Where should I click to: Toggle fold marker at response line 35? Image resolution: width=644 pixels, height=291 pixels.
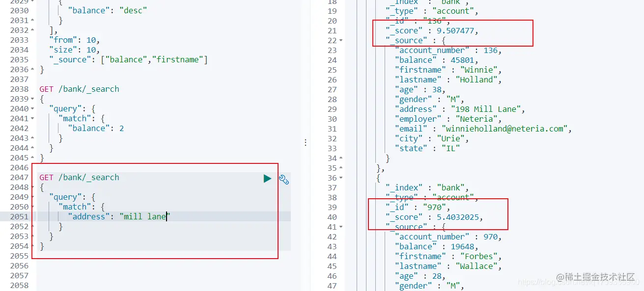[341, 168]
